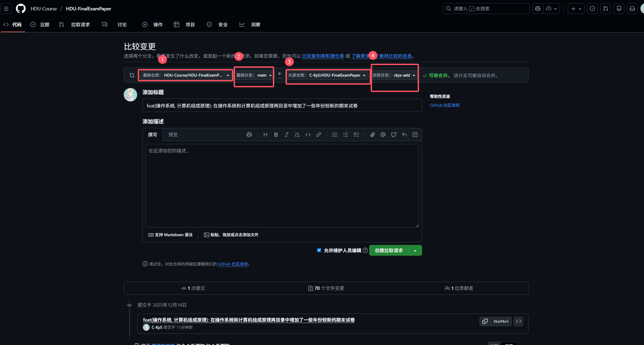Expand the 创建拉取请求 button dropdown arrow
This screenshot has height=345, width=644.
click(415, 250)
